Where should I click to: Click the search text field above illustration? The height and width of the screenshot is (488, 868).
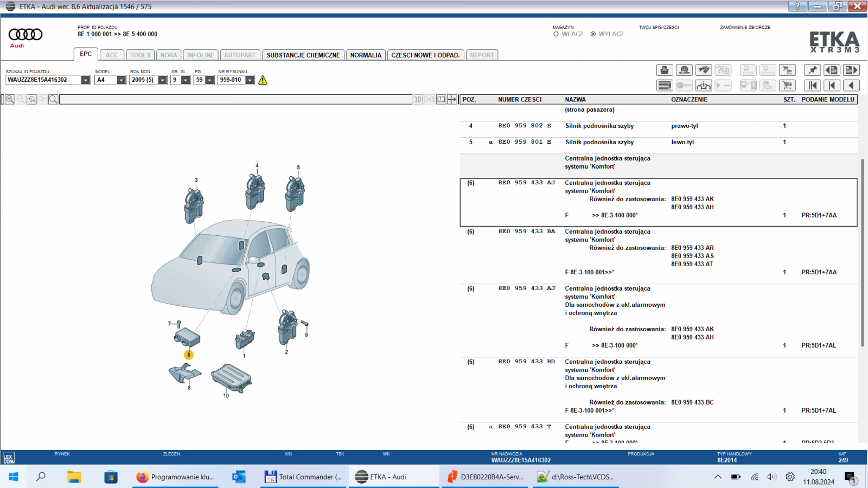pyautogui.click(x=235, y=100)
